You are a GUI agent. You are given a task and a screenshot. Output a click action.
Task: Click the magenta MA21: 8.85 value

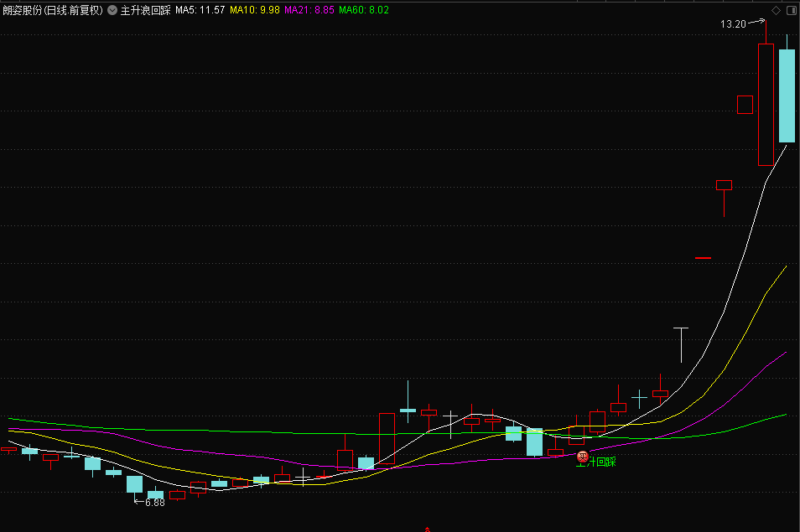[309, 10]
